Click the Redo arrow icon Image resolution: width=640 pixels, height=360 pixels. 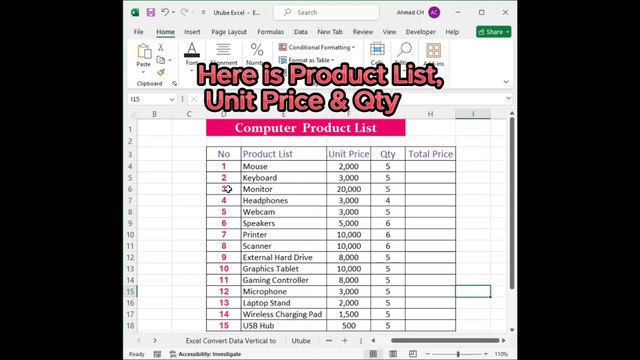pyautogui.click(x=184, y=12)
